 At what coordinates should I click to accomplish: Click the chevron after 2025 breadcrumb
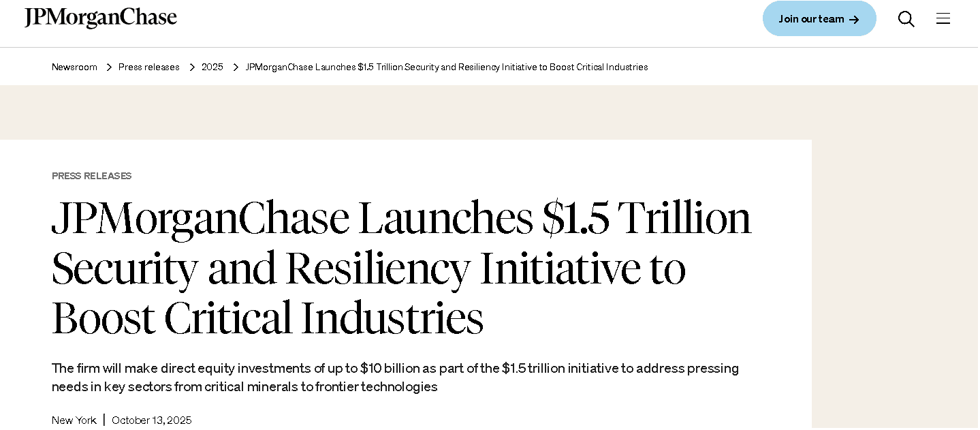pyautogui.click(x=236, y=67)
